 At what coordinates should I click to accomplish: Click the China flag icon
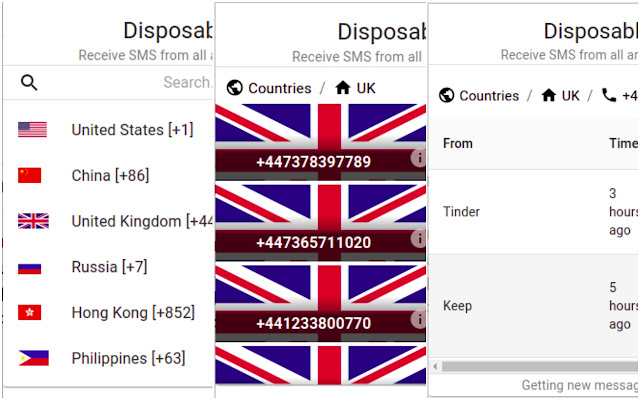[x=30, y=176]
